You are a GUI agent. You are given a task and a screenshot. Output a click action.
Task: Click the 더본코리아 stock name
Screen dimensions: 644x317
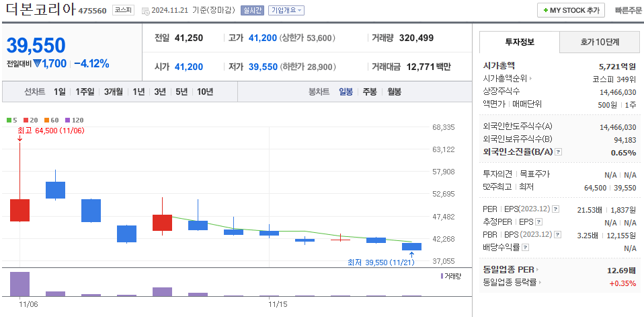click(40, 10)
